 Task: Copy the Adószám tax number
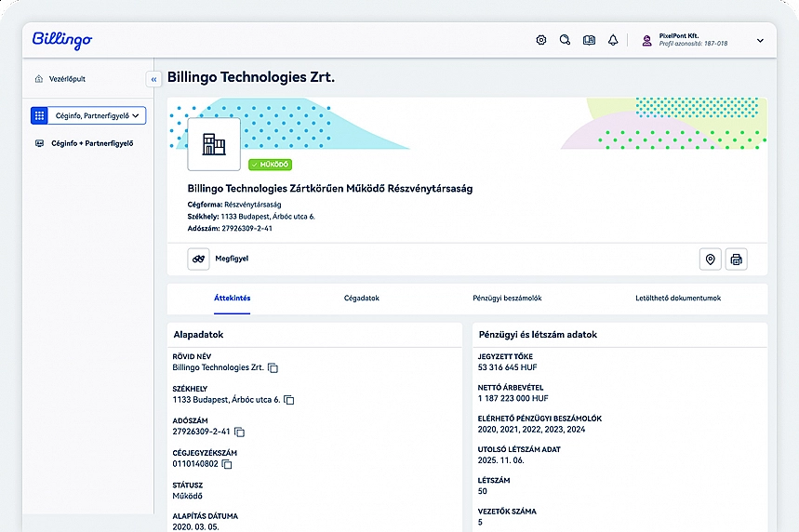coord(240,432)
